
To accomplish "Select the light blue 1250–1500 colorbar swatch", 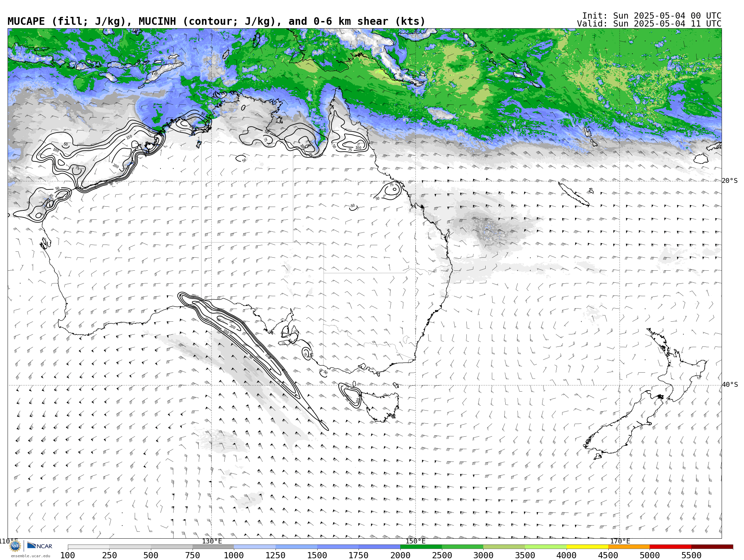I will [296, 547].
